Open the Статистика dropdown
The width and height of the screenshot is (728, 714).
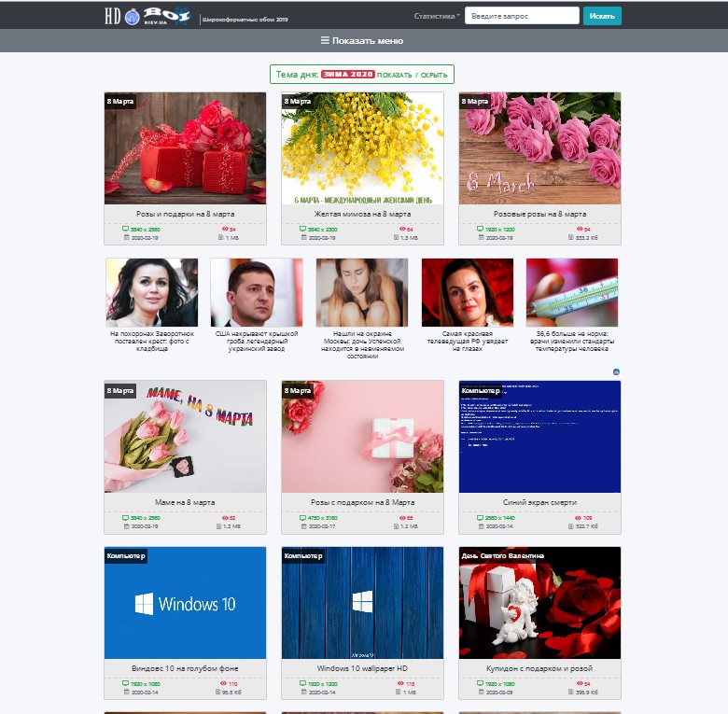[x=437, y=16]
